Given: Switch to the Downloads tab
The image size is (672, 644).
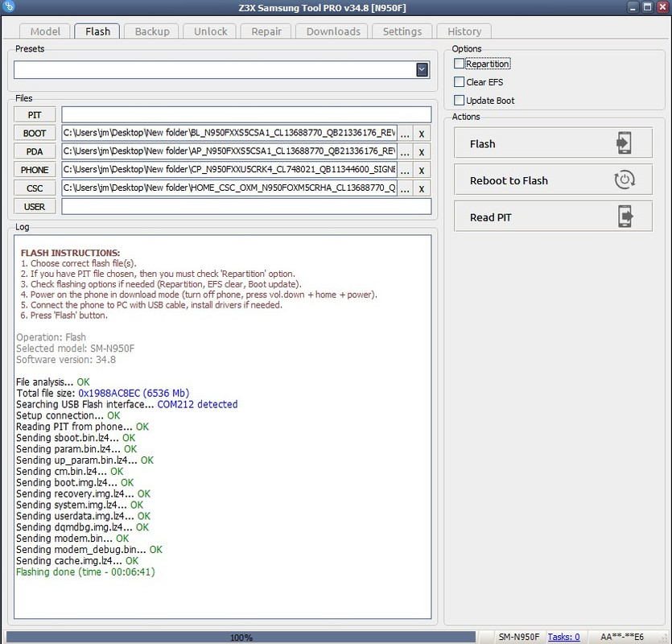Looking at the screenshot, I should [333, 31].
